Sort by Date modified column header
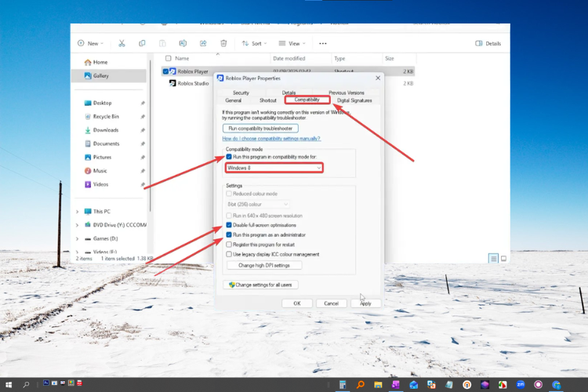 (x=289, y=59)
